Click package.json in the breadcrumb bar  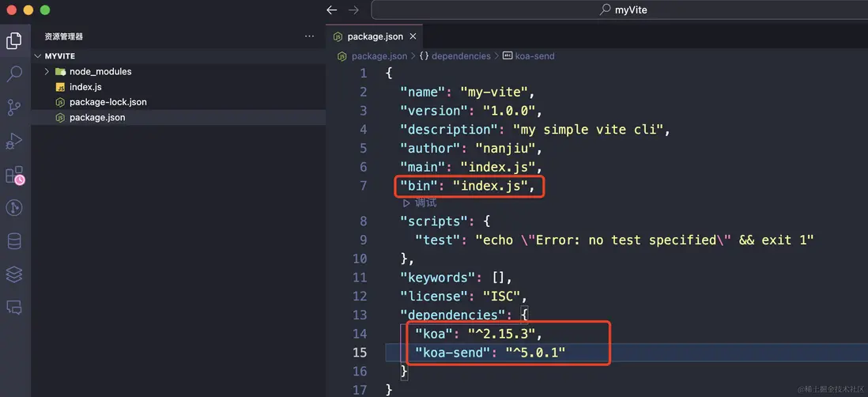coord(379,56)
